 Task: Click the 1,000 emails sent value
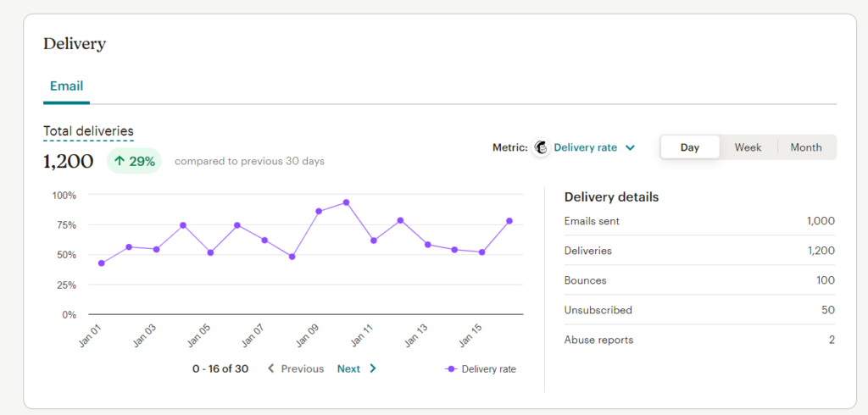[x=821, y=221]
